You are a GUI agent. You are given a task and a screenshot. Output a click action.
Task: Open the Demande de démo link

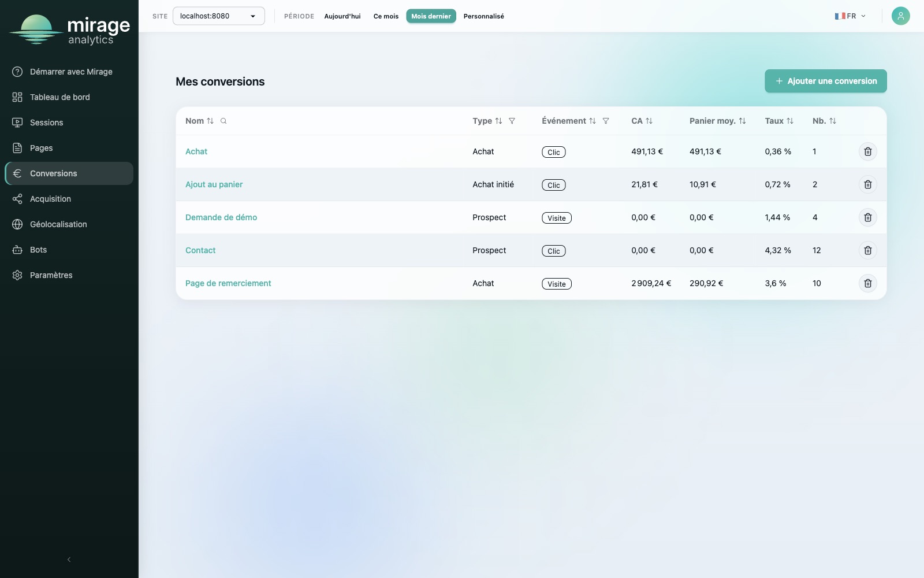coord(221,217)
